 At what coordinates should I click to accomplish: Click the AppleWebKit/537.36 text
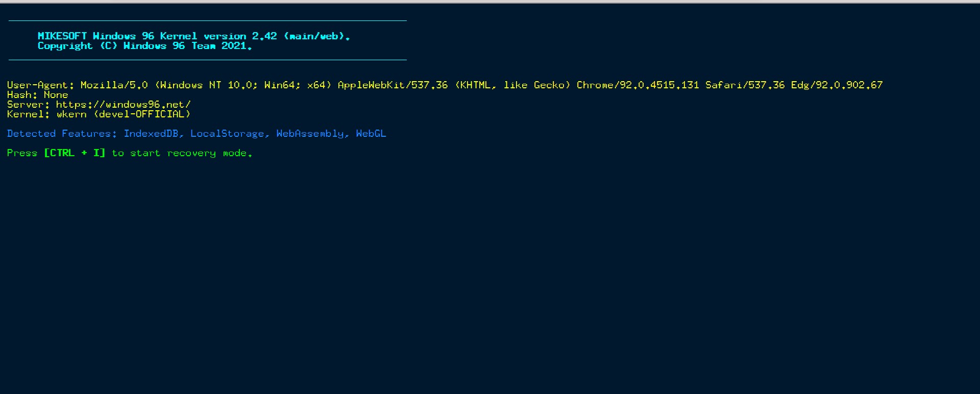(393, 85)
